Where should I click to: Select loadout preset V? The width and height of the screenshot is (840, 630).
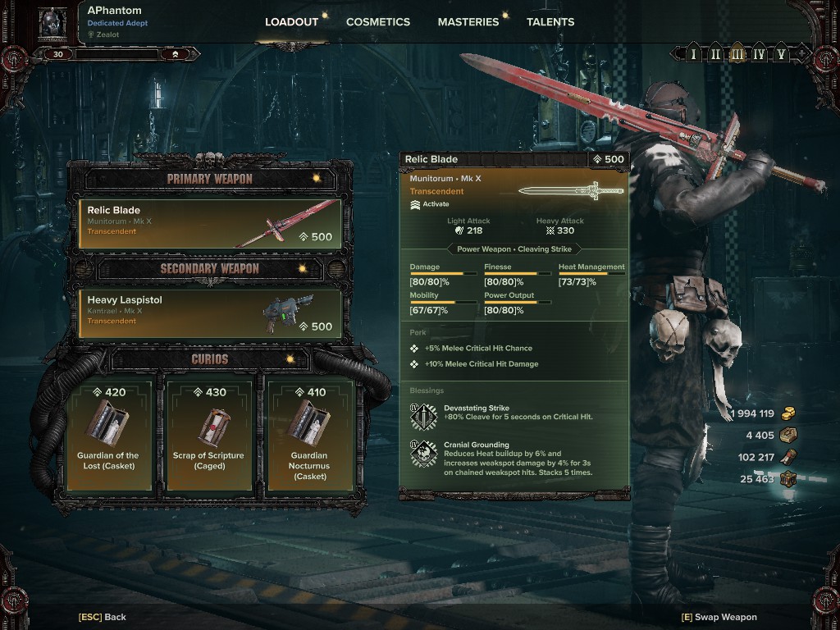pos(781,54)
